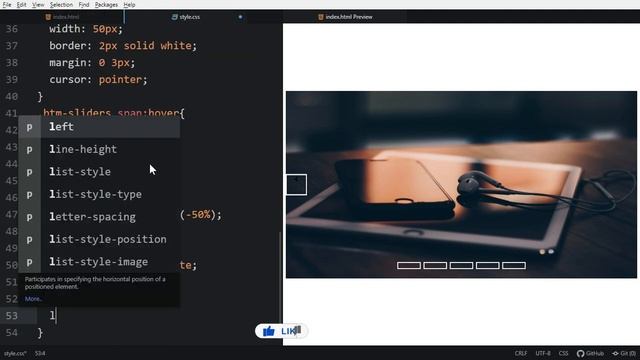Click the fifth slider indicator bar

(514, 266)
